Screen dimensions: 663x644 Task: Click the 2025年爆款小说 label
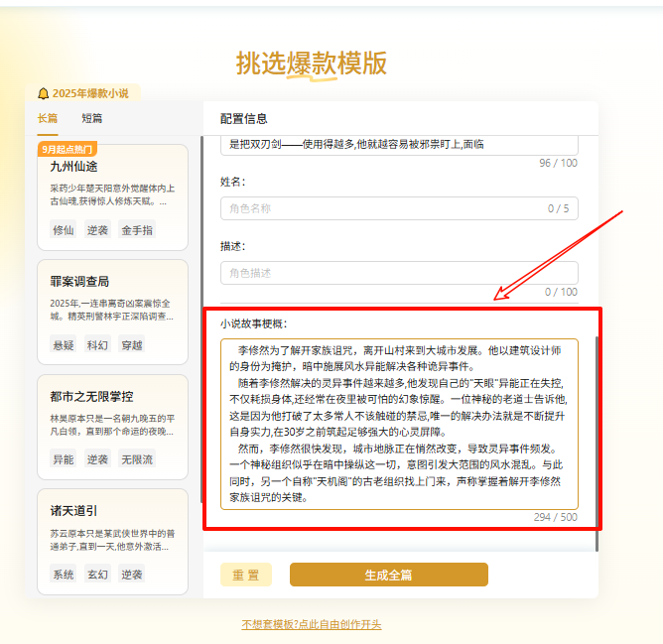pyautogui.click(x=90, y=93)
